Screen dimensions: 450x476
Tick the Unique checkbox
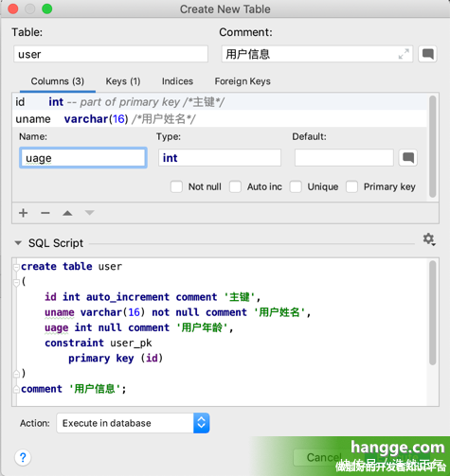296,186
